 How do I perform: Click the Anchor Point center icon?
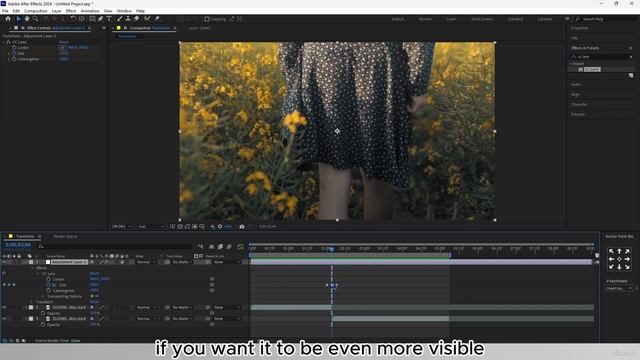point(619,259)
